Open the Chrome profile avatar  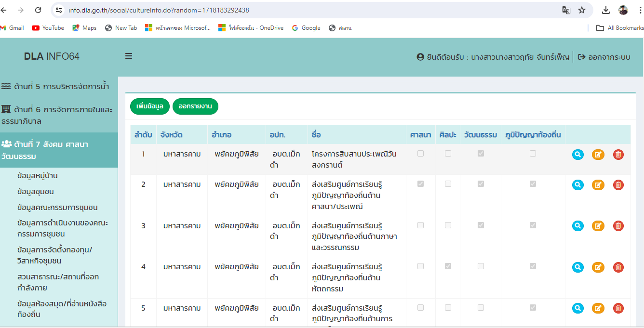click(x=623, y=10)
